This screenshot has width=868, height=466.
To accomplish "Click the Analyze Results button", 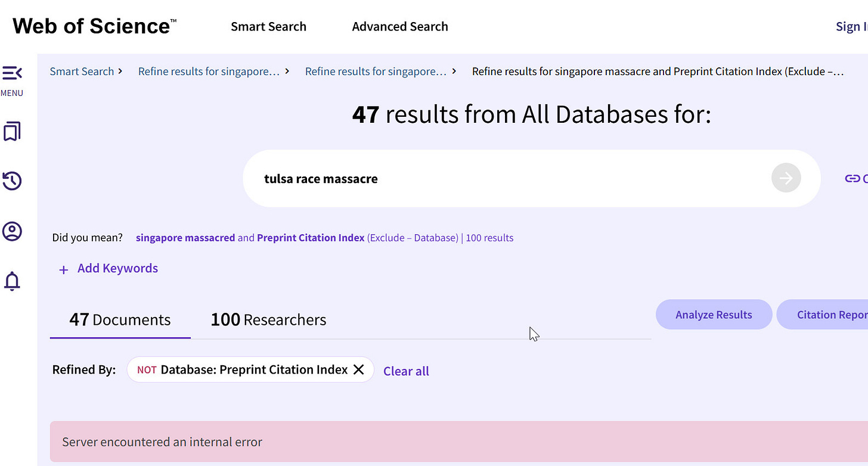I will (x=714, y=315).
